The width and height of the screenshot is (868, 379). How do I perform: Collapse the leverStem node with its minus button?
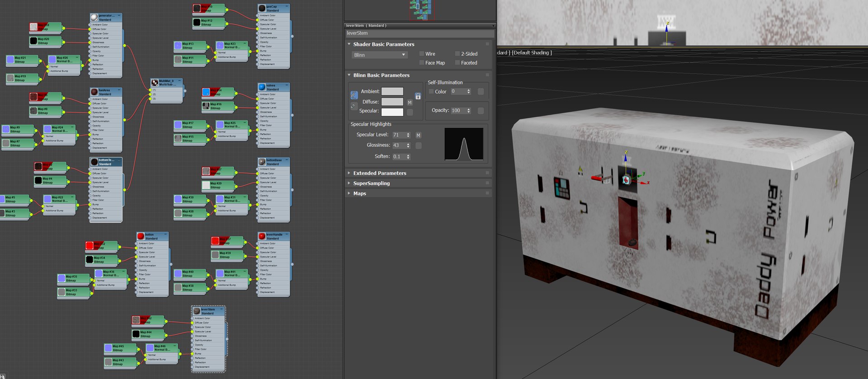tap(222, 309)
